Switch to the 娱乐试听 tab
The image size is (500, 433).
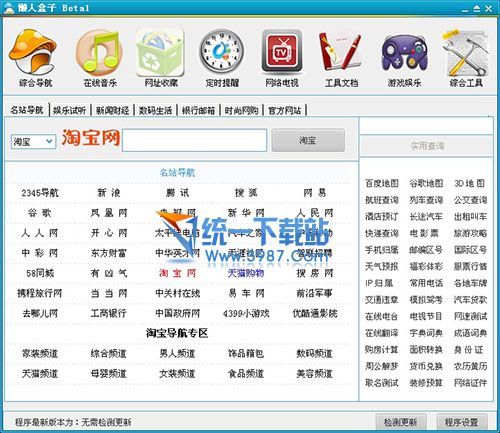coord(69,110)
